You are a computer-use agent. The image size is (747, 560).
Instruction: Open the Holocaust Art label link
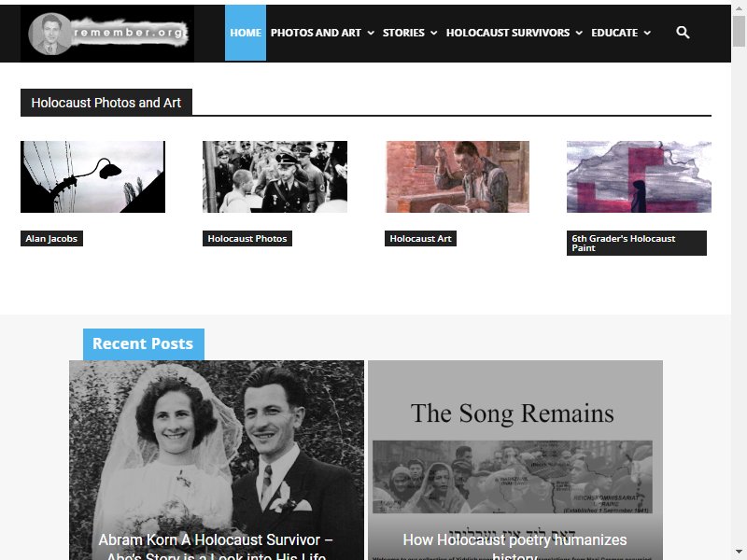pos(420,239)
